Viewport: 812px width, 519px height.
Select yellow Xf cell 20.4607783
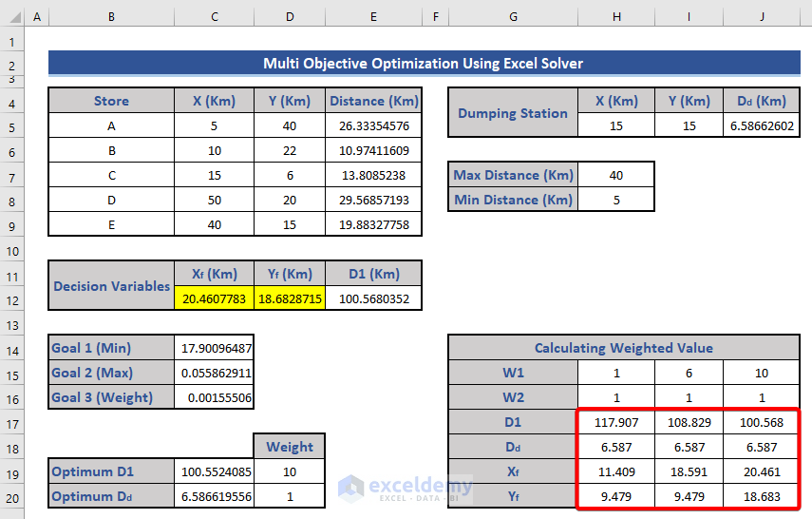coord(215,299)
